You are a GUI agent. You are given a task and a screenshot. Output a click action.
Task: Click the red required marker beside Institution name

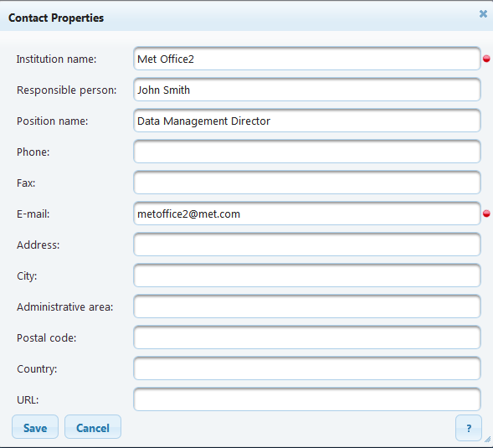tap(486, 59)
